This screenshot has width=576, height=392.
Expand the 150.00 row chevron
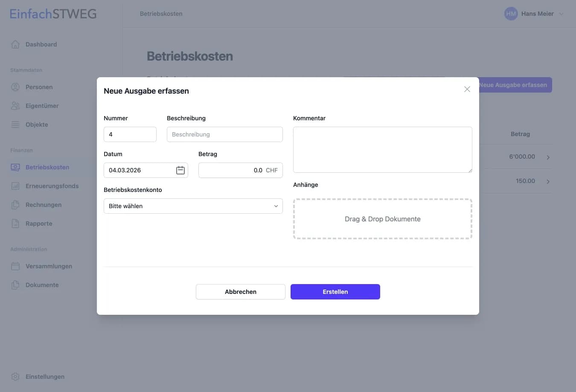(x=548, y=182)
